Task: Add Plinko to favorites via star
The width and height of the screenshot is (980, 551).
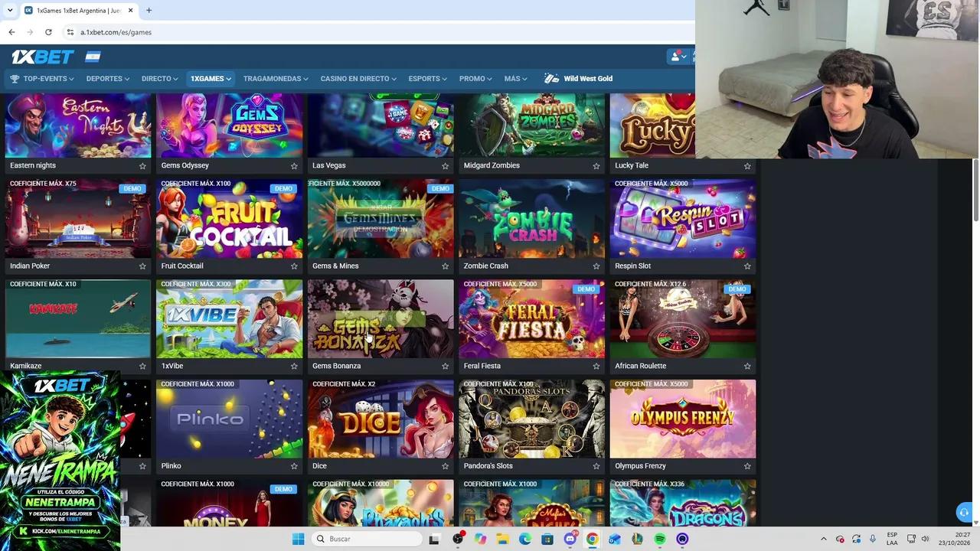Action: point(294,465)
